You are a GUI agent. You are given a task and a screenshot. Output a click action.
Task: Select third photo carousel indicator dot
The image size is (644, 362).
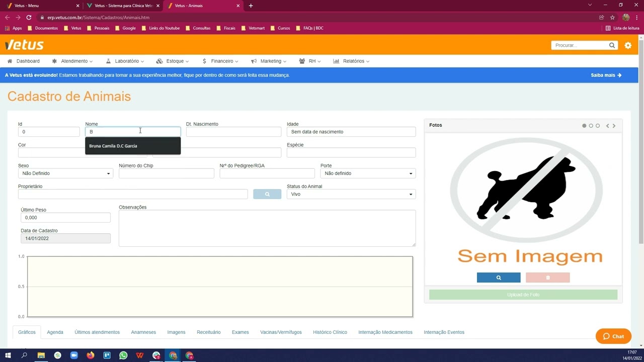[598, 126]
